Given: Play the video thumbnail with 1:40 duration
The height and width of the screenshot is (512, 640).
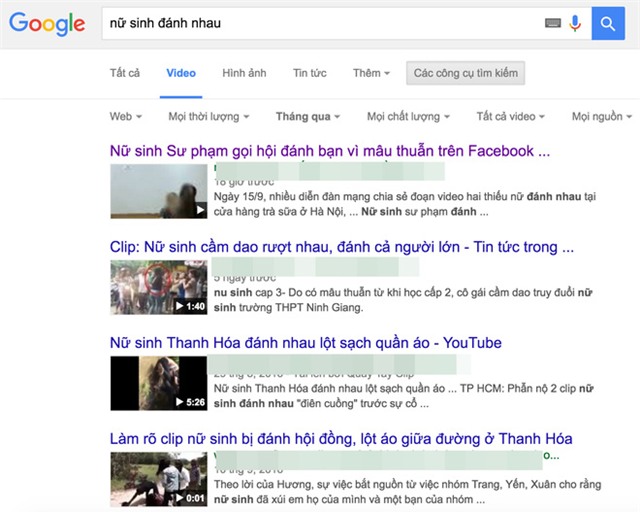Looking at the screenshot, I should (158, 287).
